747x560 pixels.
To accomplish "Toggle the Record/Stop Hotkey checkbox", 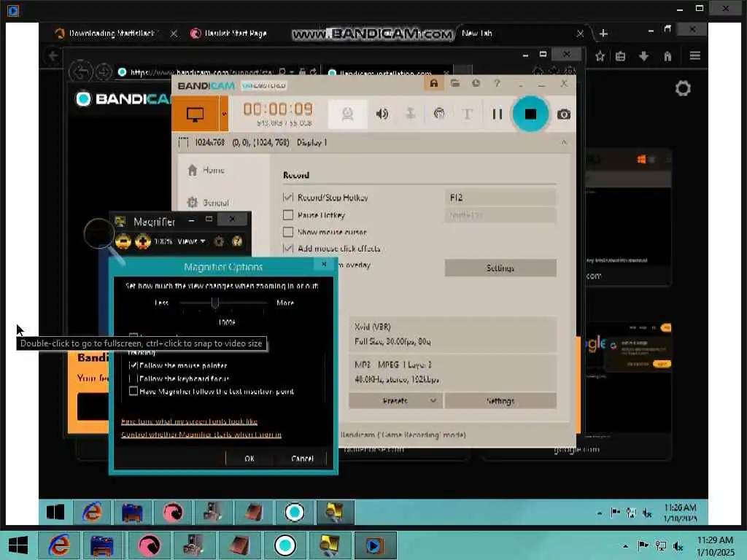I will [x=287, y=197].
